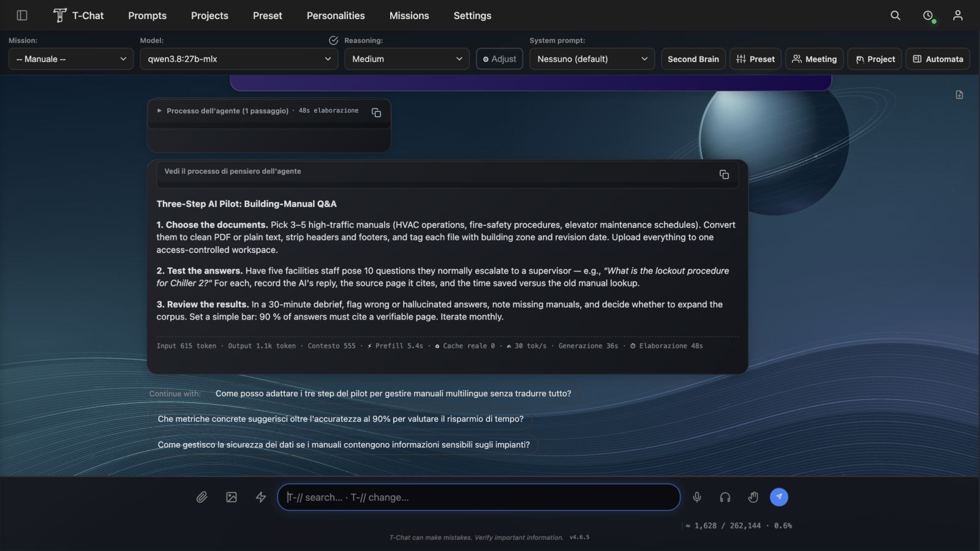The height and width of the screenshot is (551, 980).
Task: Copy the agent process block
Action: (376, 113)
